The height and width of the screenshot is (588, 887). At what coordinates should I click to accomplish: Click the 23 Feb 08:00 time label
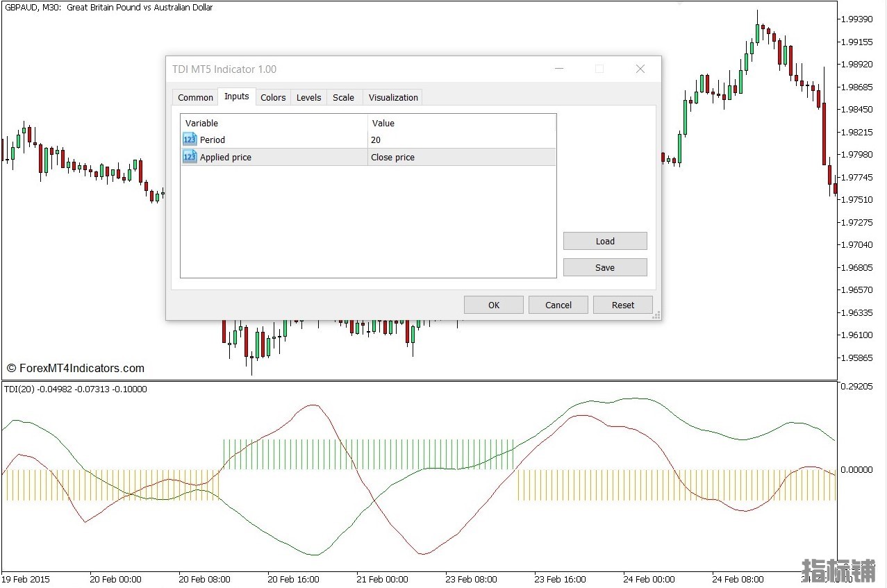coord(471,579)
